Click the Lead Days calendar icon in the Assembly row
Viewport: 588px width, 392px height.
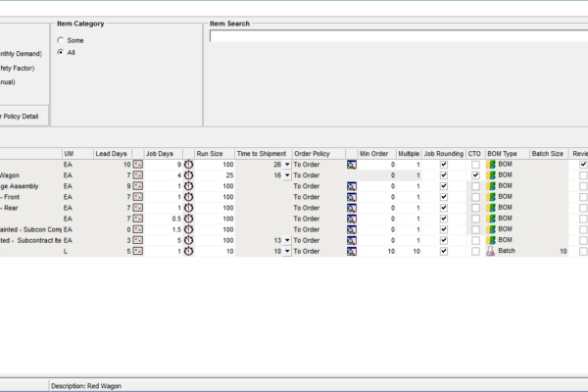[137, 186]
